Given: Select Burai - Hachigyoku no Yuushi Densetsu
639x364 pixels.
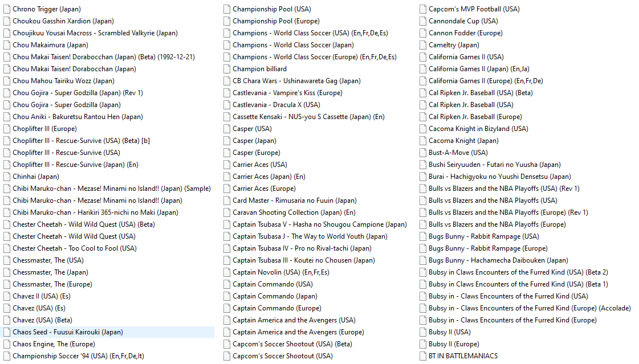Looking at the screenshot, I should 499,177.
